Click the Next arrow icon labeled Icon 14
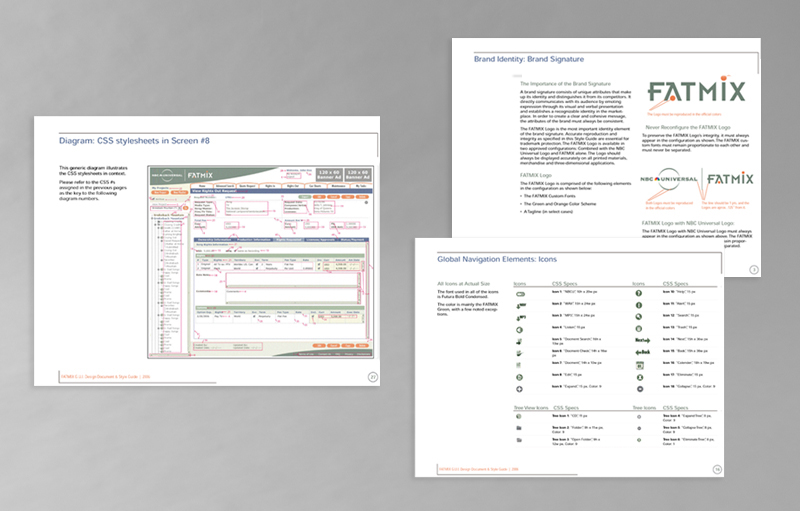Screen dimensions: 800x511 tap(642, 340)
